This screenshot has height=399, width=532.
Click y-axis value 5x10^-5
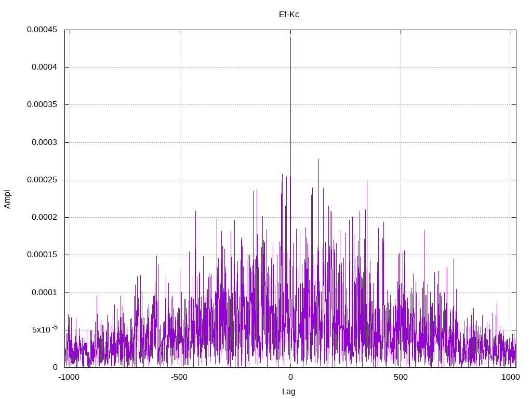[x=45, y=329]
